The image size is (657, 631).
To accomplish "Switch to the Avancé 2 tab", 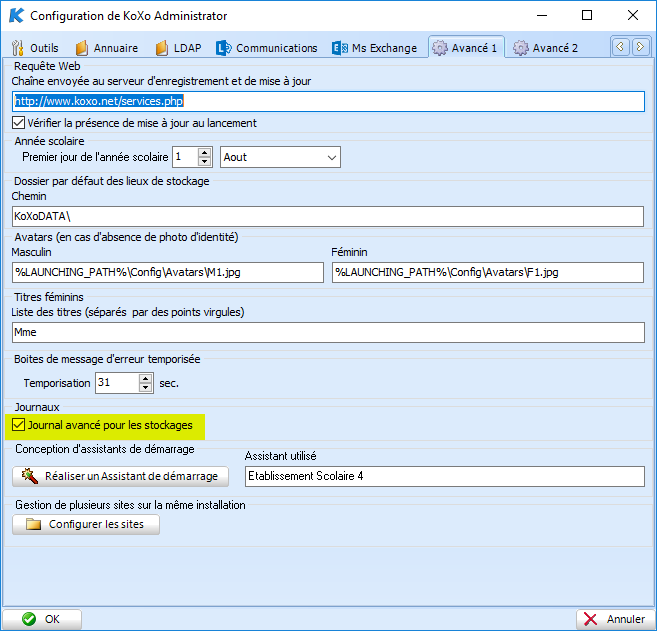I will click(x=545, y=48).
